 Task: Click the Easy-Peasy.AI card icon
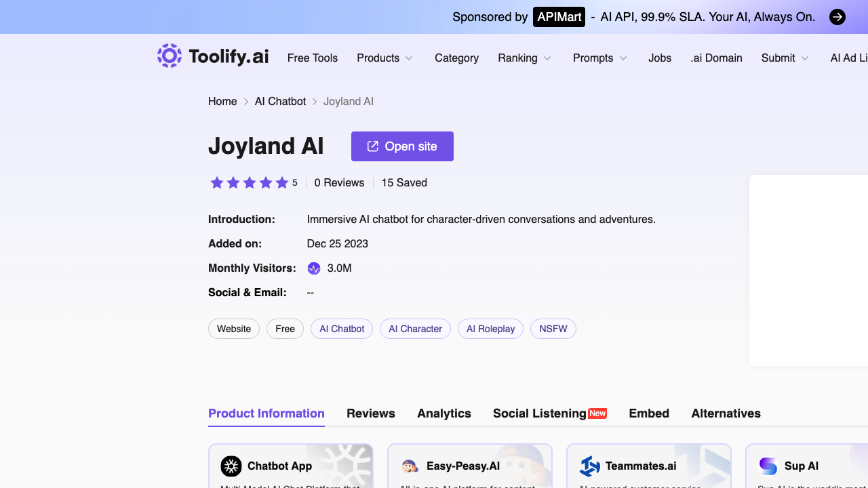coord(410,466)
